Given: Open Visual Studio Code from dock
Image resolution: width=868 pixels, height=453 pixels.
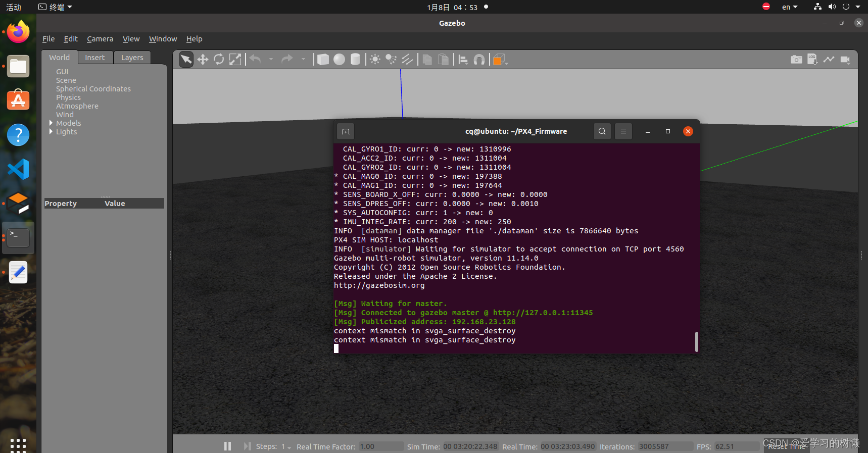Looking at the screenshot, I should tap(18, 169).
